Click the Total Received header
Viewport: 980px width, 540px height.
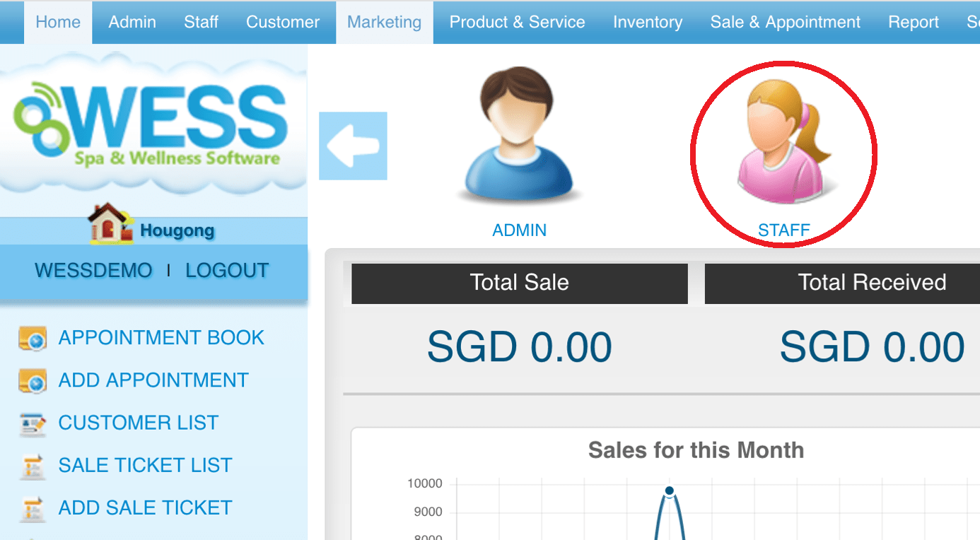843,283
